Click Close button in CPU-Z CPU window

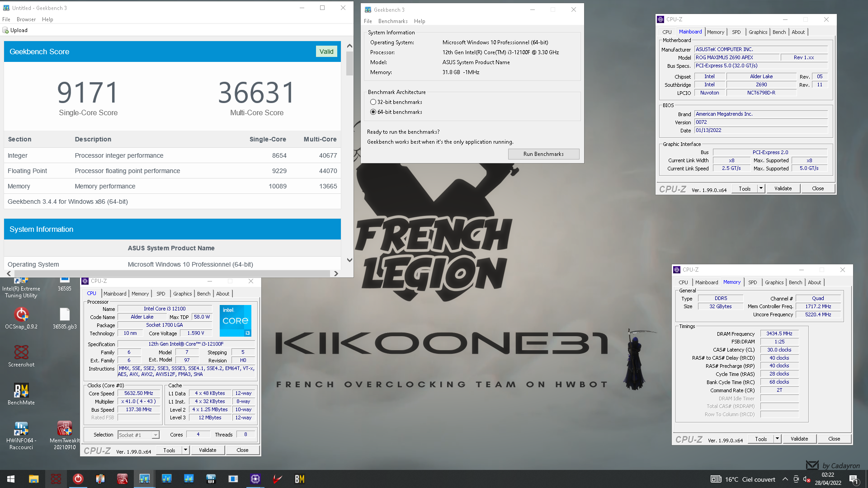[x=242, y=450]
